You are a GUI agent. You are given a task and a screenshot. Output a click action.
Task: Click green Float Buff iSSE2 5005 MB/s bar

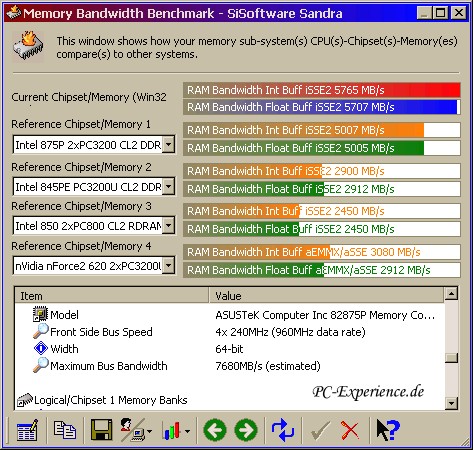tap(322, 148)
